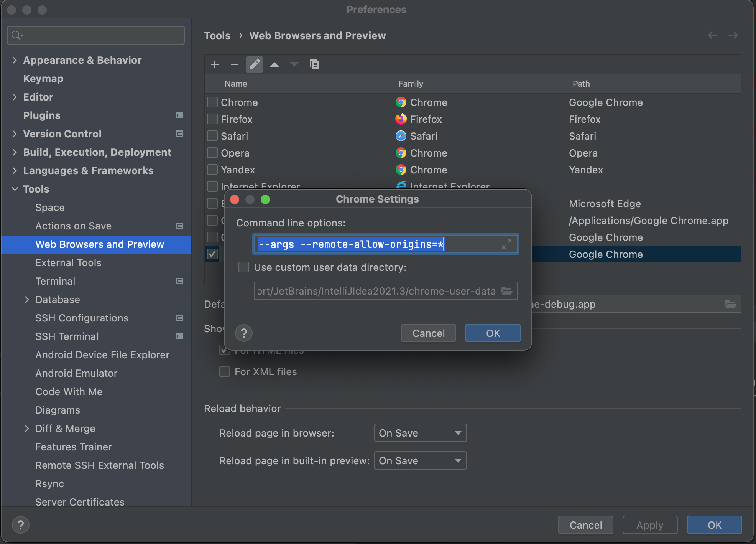Enable the For XML files checkbox

coord(225,371)
